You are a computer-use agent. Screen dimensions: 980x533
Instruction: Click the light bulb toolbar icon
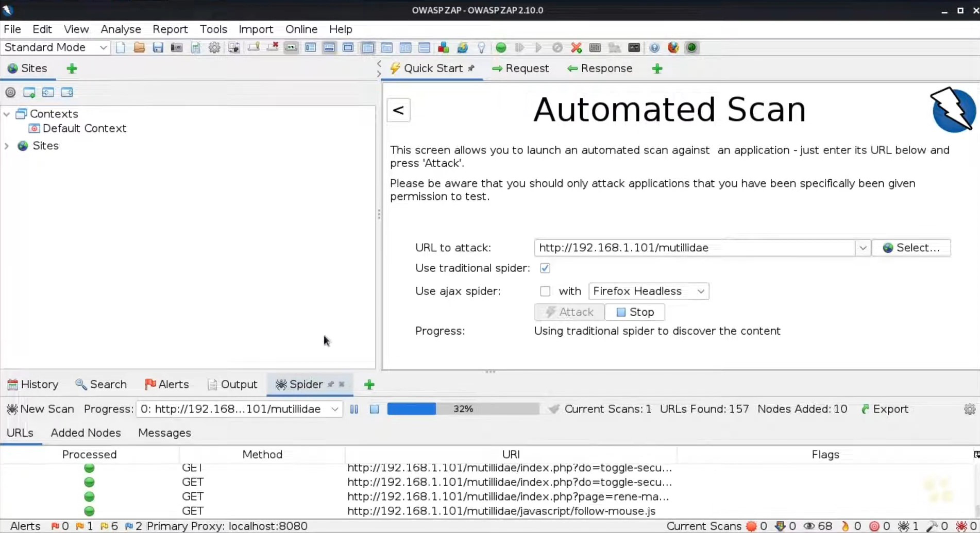(481, 48)
